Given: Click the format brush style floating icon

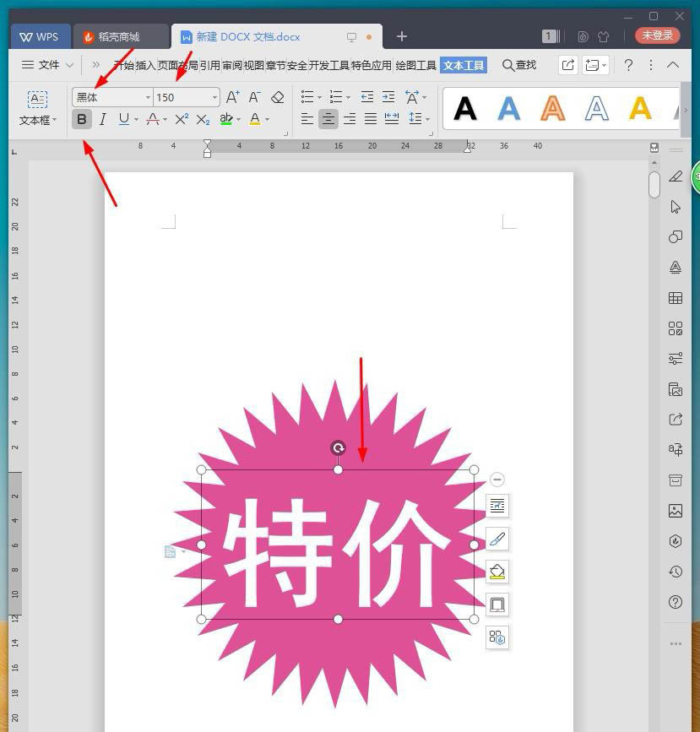Looking at the screenshot, I should coord(497,539).
